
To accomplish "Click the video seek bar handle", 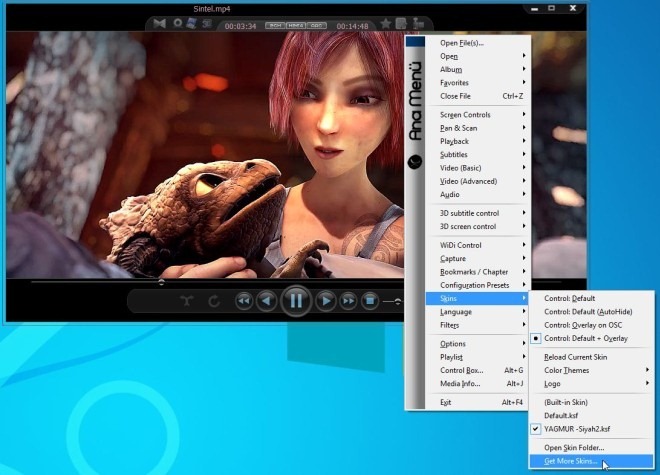I will pos(160,282).
